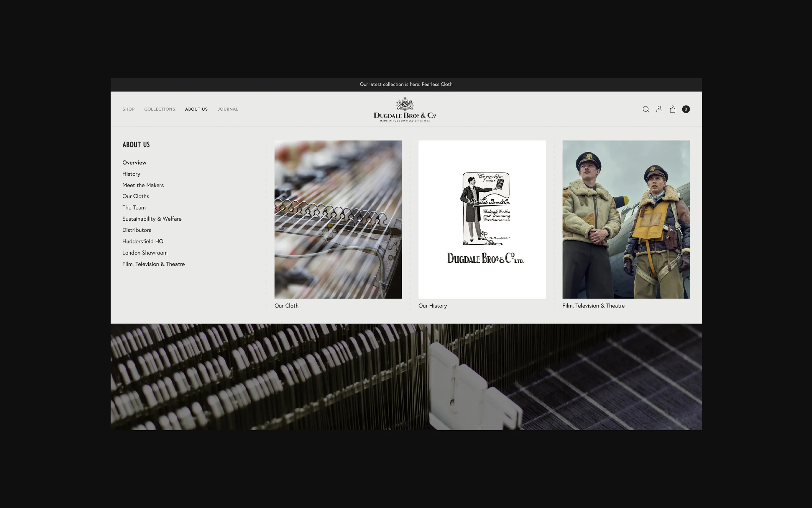Click the Our Cloth loom thumbnail
The height and width of the screenshot is (508, 812).
coord(338,219)
